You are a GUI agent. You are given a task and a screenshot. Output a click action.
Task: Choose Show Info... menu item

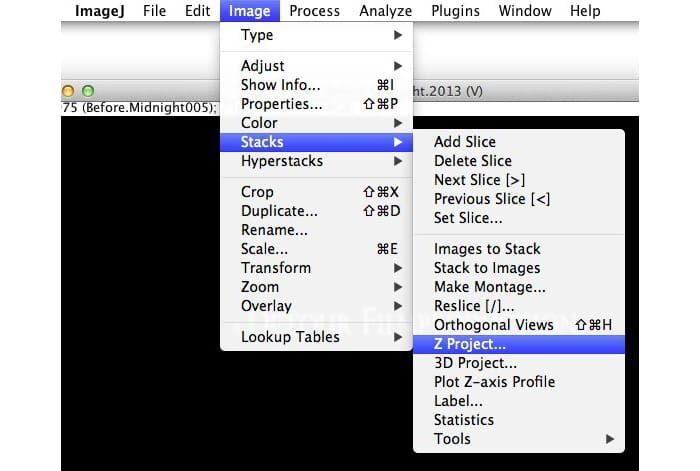[316, 85]
